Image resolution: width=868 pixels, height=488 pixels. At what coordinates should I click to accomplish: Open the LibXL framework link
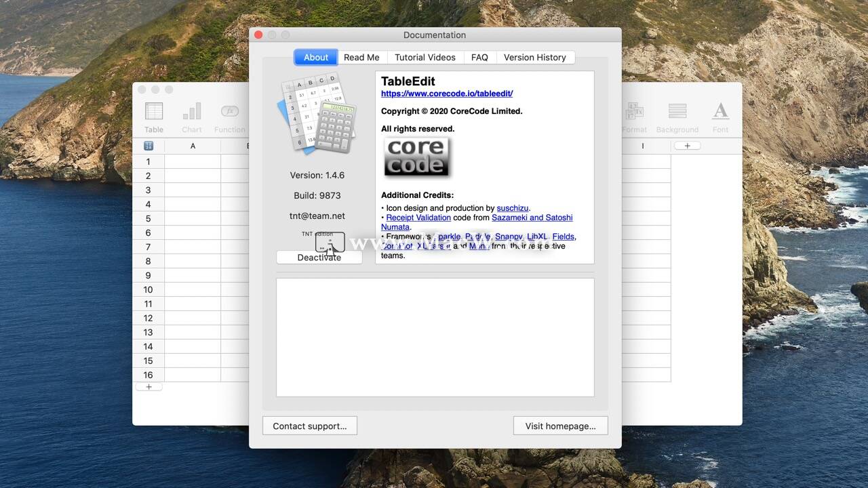click(537, 237)
